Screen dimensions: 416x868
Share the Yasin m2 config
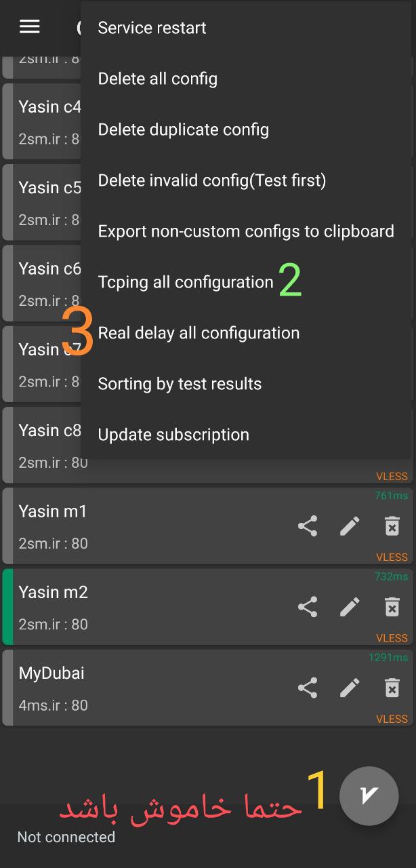(308, 607)
